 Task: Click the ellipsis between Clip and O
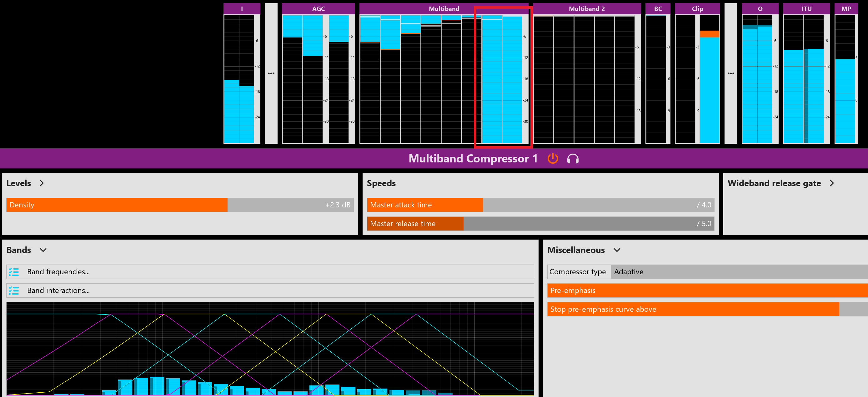click(730, 73)
